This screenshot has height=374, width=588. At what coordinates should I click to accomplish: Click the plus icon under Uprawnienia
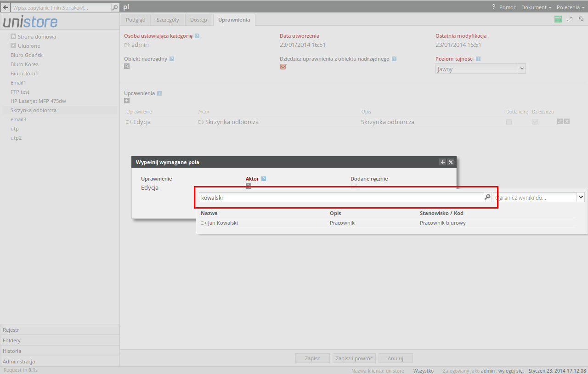pyautogui.click(x=127, y=101)
